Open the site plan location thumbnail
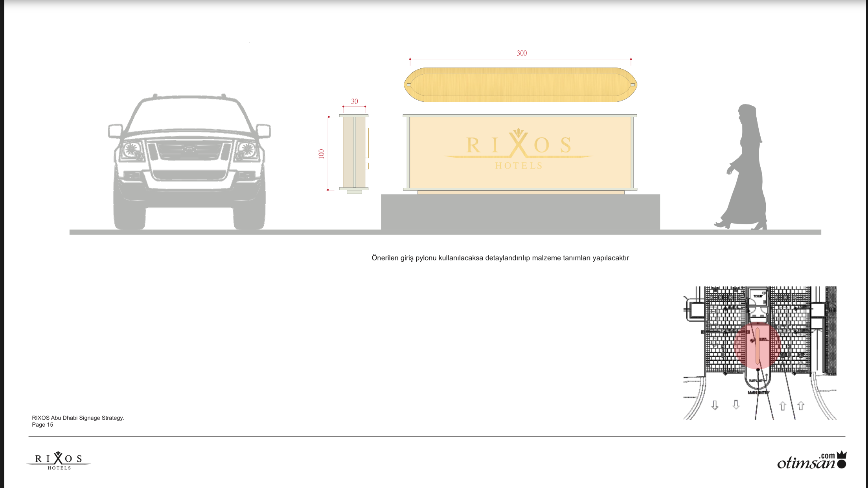The width and height of the screenshot is (868, 488). (759, 353)
